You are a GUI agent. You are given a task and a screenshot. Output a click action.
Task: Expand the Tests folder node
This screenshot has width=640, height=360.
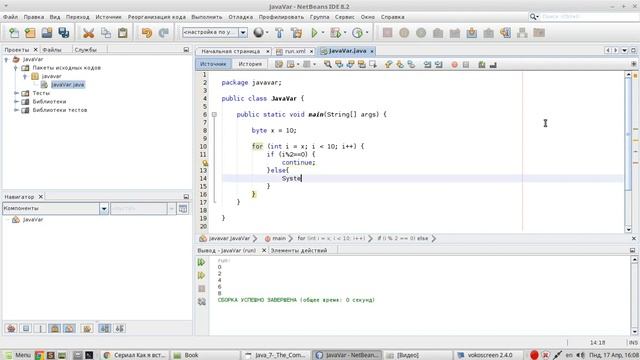pyautogui.click(x=16, y=93)
